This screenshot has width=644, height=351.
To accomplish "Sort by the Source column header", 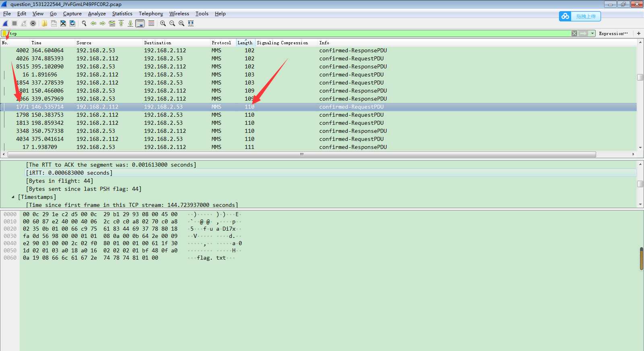I will [109, 43].
